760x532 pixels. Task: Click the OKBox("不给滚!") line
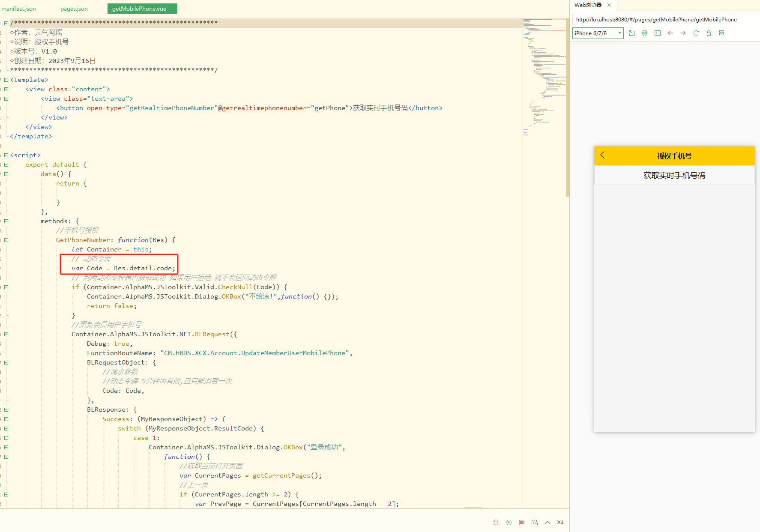pos(212,296)
